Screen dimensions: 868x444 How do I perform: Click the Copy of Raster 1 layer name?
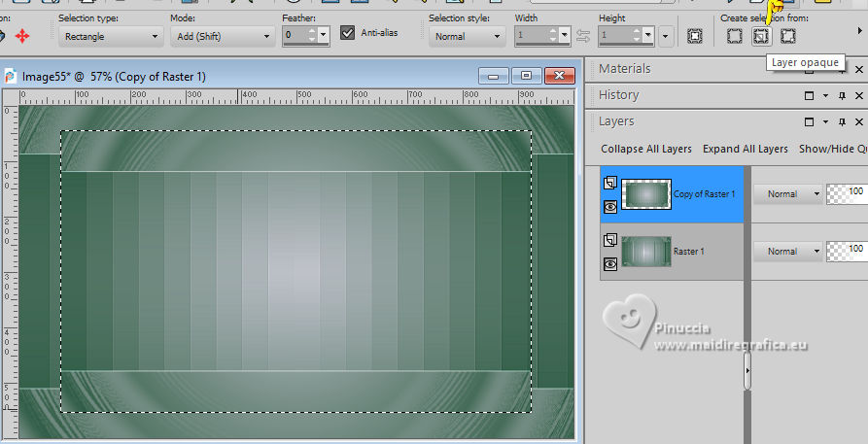coord(704,194)
